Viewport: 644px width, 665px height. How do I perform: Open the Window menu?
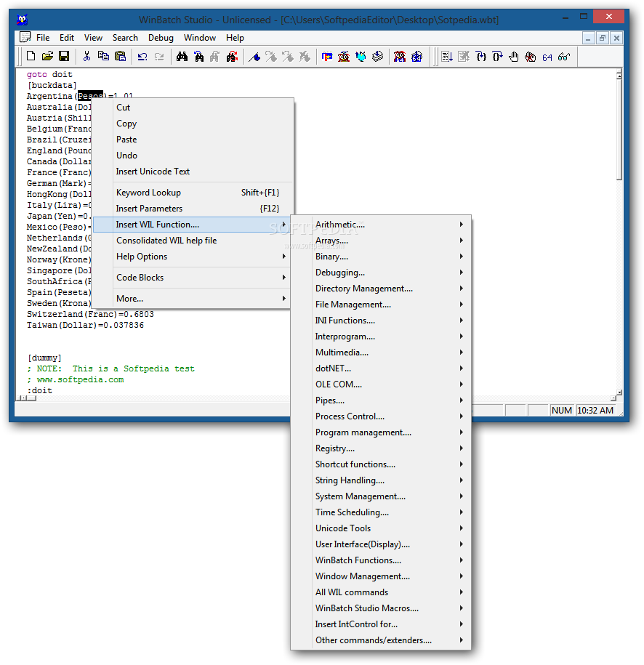point(200,38)
